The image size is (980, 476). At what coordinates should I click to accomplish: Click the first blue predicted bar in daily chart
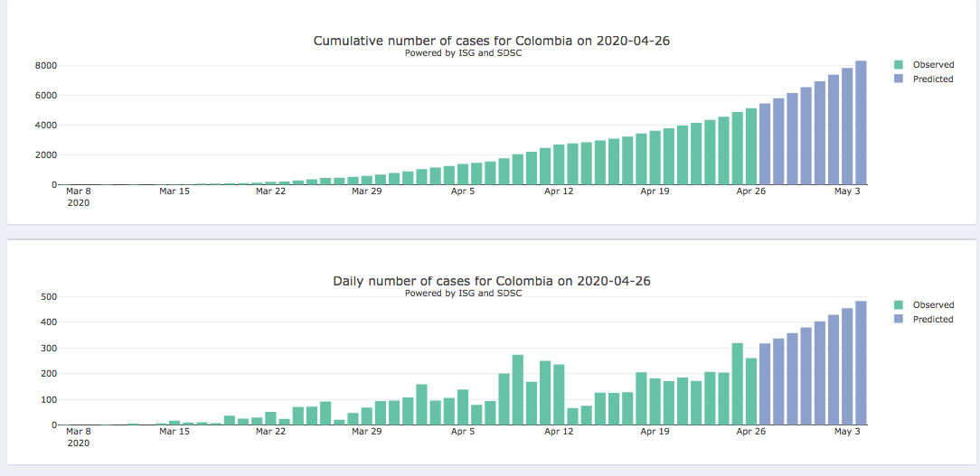[765, 384]
